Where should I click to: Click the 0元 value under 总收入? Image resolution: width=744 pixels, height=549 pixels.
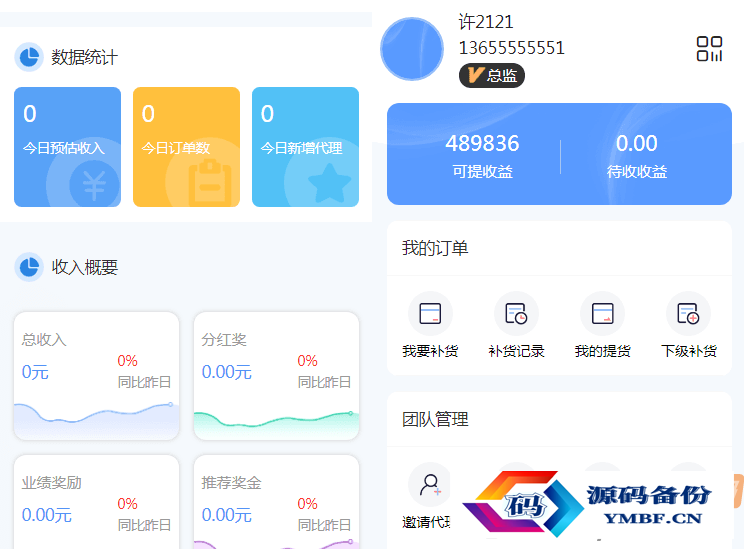coord(35,372)
